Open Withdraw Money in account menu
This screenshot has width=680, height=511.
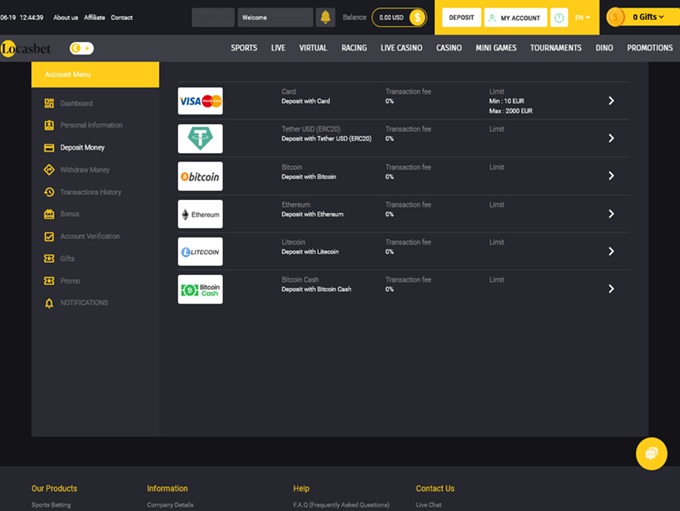pos(85,170)
